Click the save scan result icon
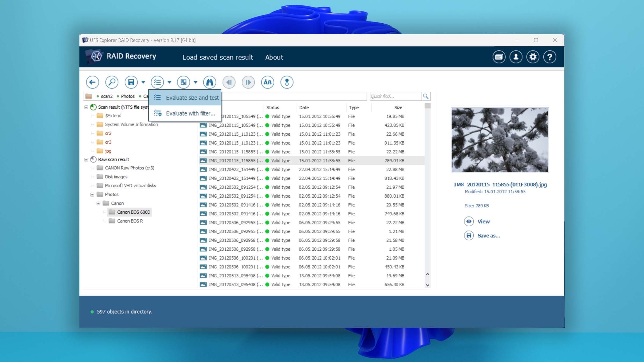Screen dimensions: 644x362 click(131, 82)
